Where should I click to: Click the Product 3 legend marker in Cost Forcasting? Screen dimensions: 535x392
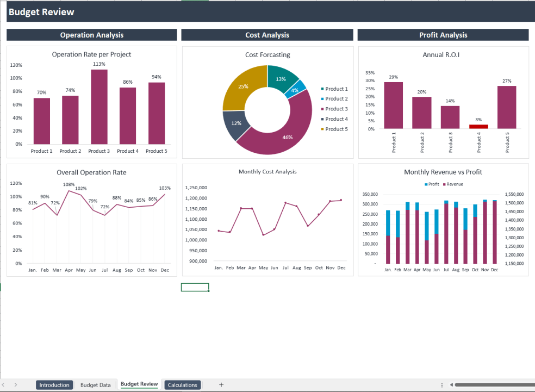[x=323, y=109]
